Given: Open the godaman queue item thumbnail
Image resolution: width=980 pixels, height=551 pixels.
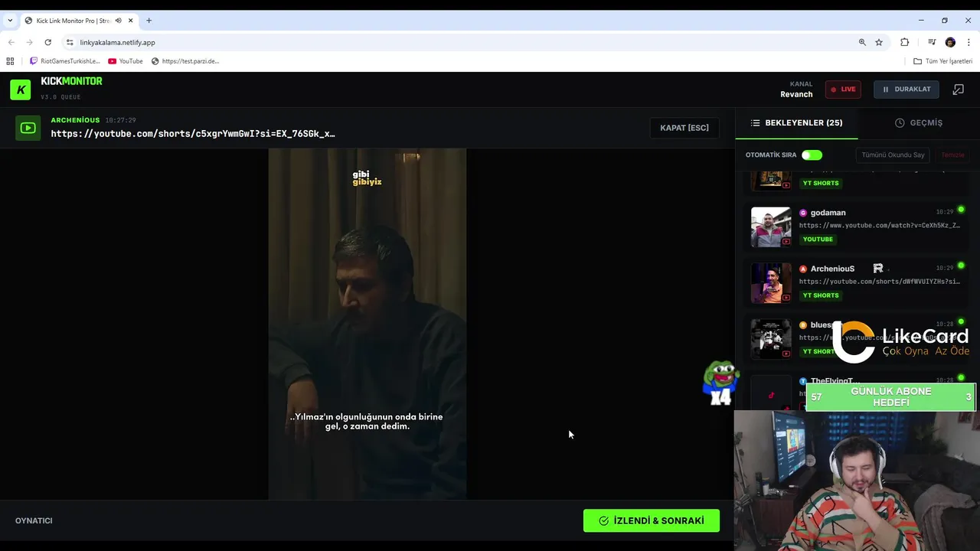Looking at the screenshot, I should pos(771,227).
